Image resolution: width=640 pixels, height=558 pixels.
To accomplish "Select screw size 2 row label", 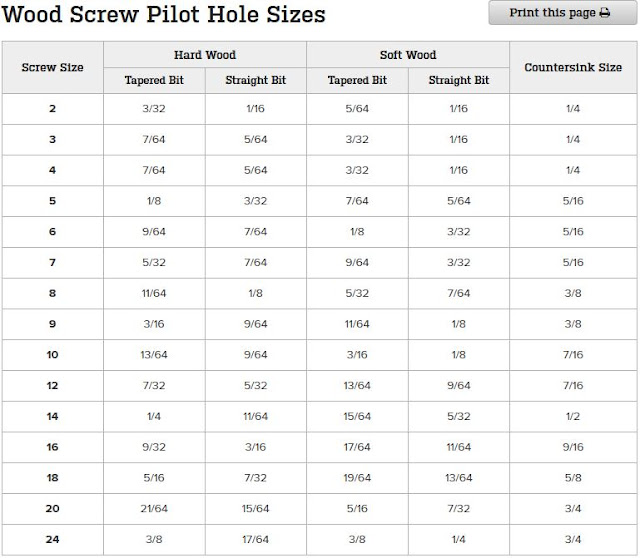I will pyautogui.click(x=53, y=109).
